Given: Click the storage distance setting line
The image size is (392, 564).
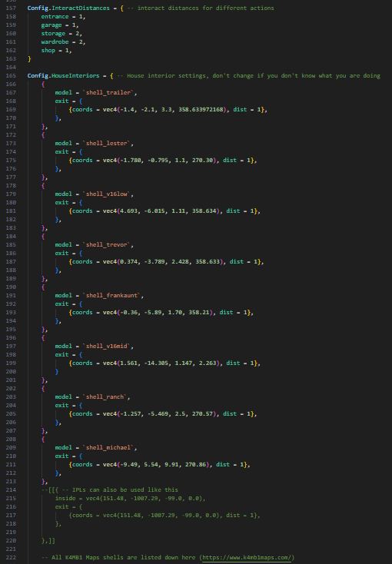Looking at the screenshot, I should 61,34.
